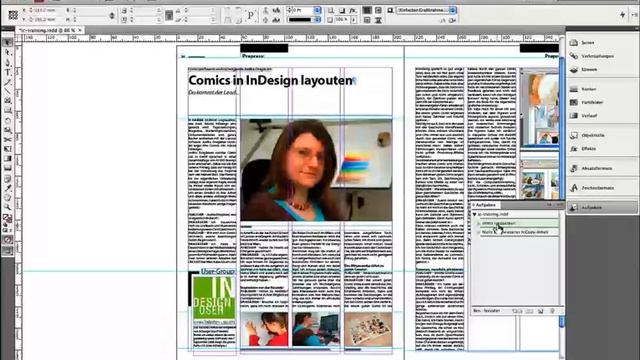
Task: Select the Hand tool
Action: click(x=7, y=198)
